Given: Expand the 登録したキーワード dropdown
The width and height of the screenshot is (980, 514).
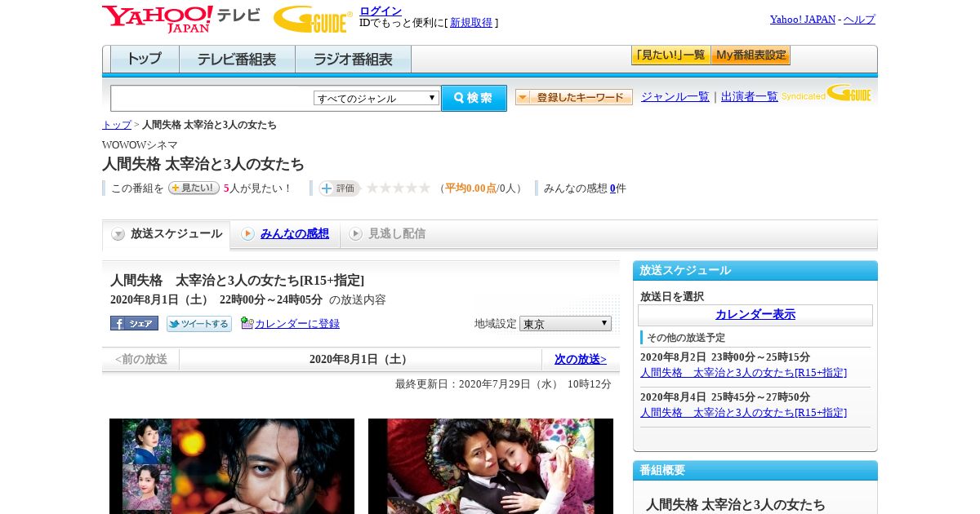Looking at the screenshot, I should [x=574, y=97].
